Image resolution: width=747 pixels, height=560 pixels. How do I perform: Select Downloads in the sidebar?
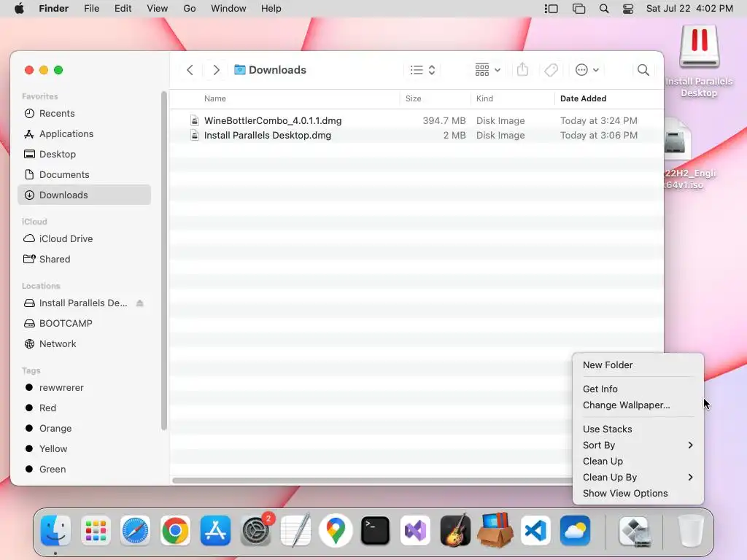click(x=85, y=195)
